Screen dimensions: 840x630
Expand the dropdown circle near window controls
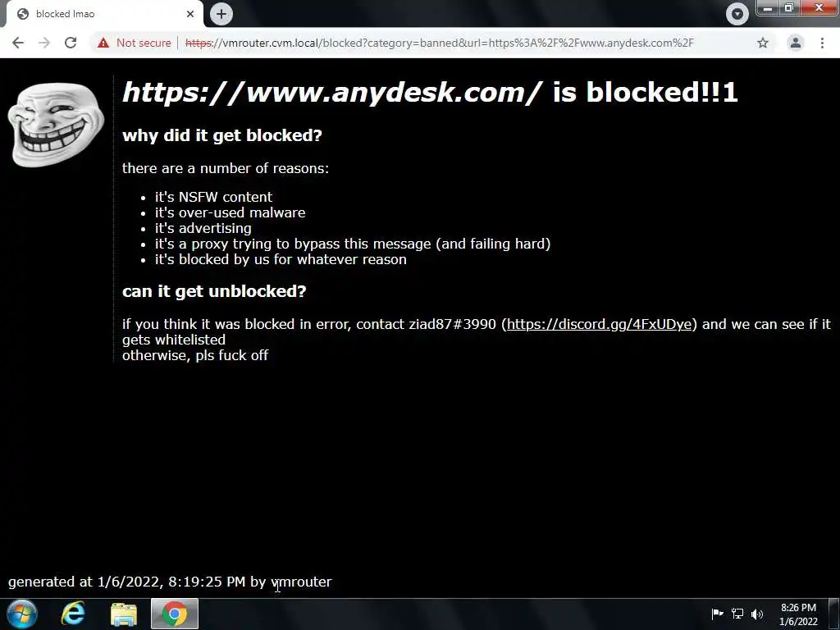737,14
